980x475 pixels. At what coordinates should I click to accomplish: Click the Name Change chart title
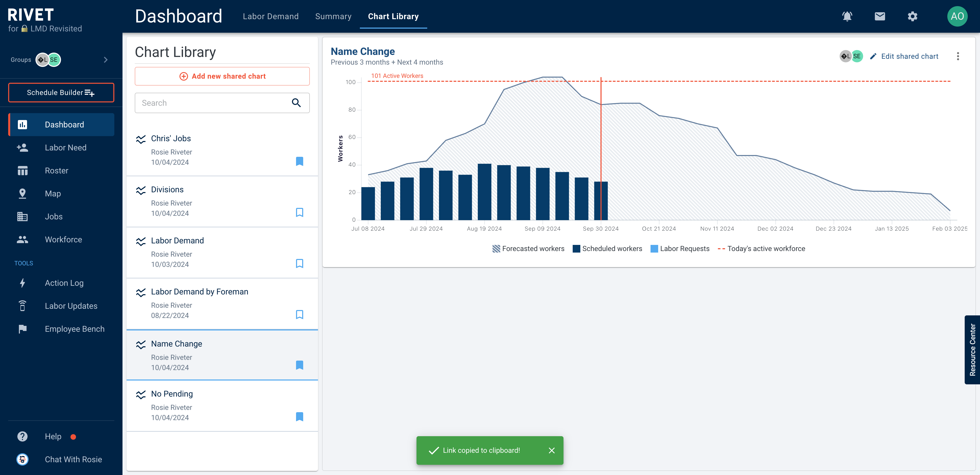pyautogui.click(x=363, y=51)
